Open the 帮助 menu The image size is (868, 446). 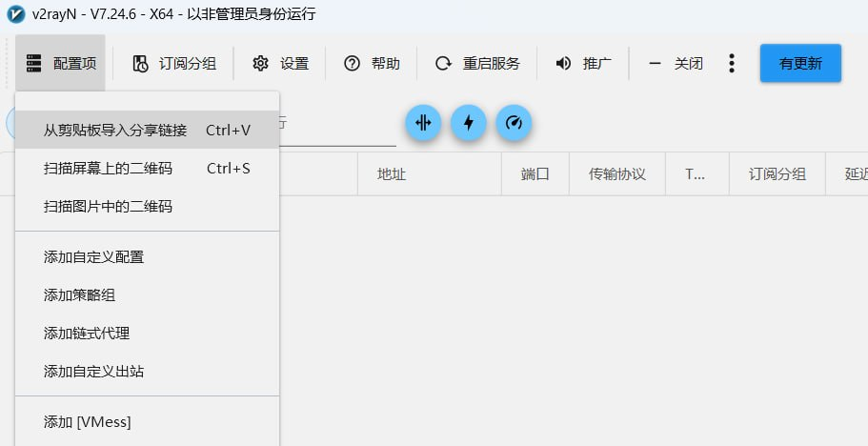(372, 63)
